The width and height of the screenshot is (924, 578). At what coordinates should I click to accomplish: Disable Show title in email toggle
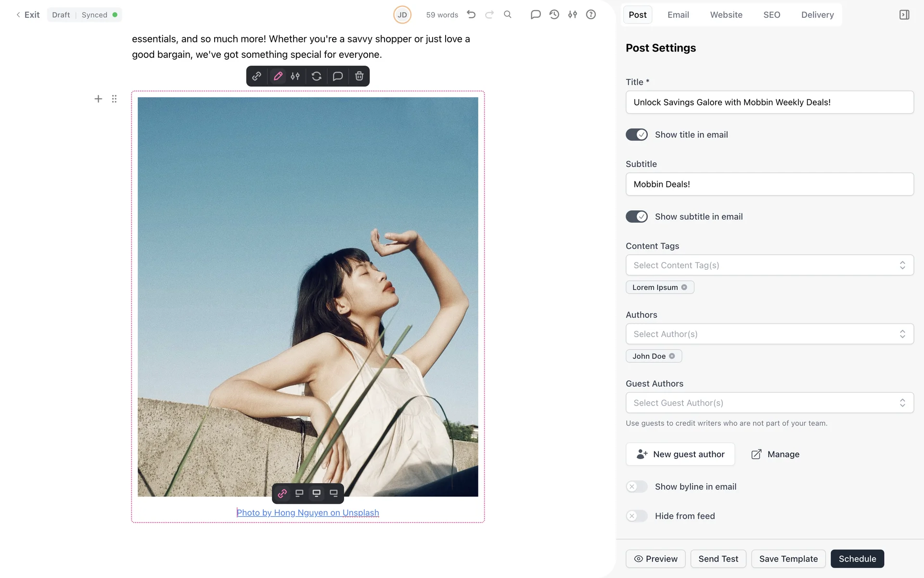coord(637,135)
